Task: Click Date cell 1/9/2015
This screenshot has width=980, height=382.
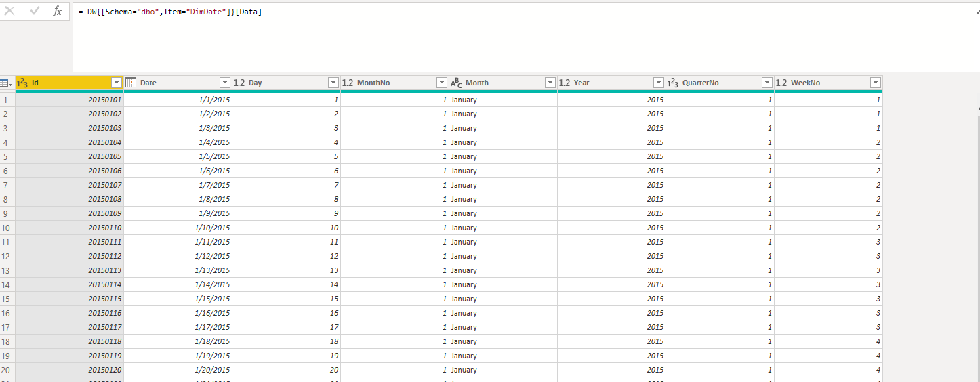Action: pyautogui.click(x=178, y=213)
